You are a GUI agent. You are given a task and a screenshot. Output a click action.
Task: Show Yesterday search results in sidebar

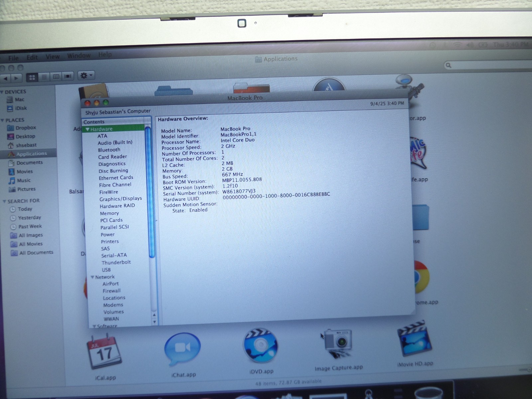coord(25,218)
